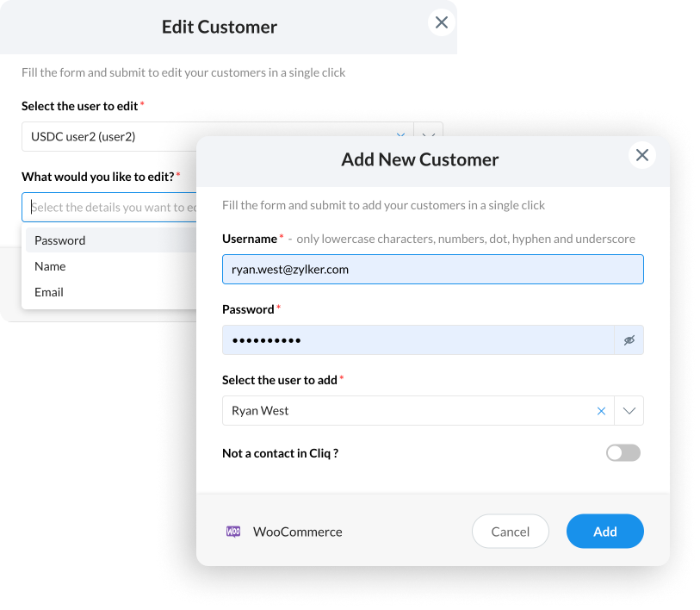Close the Edit Customer dialog
The image size is (700, 610).
[441, 23]
